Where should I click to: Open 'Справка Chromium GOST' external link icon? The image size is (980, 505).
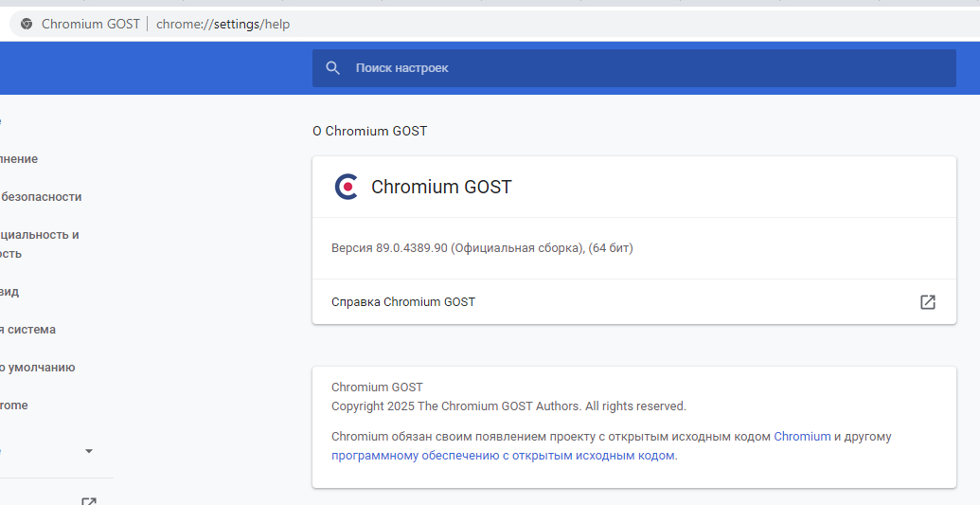coord(928,301)
